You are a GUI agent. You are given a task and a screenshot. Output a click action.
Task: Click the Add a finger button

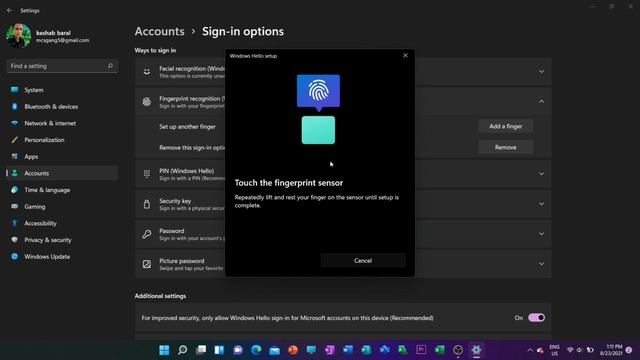tap(506, 127)
